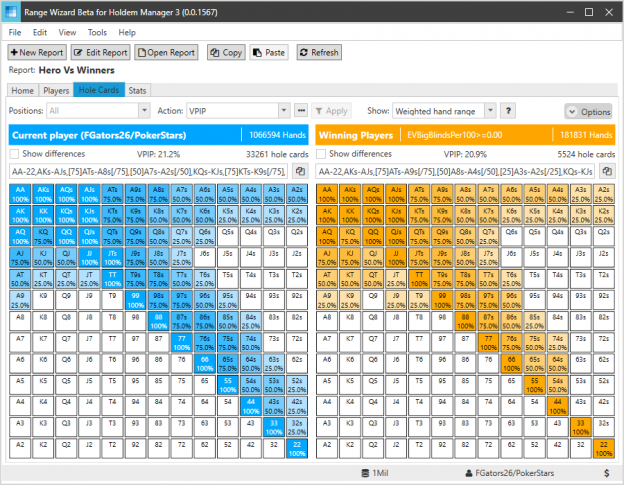Copy the range with the Copy button
Screen dimensions: 624x485
pos(226,53)
